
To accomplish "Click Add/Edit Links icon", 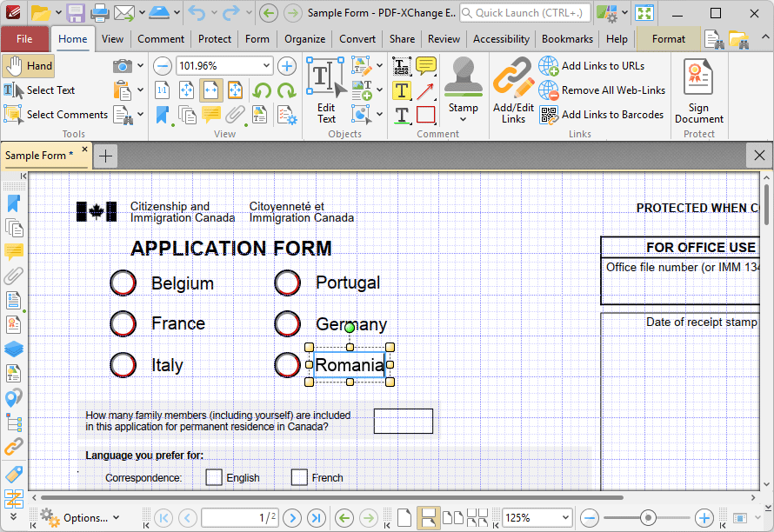I will 513,90.
